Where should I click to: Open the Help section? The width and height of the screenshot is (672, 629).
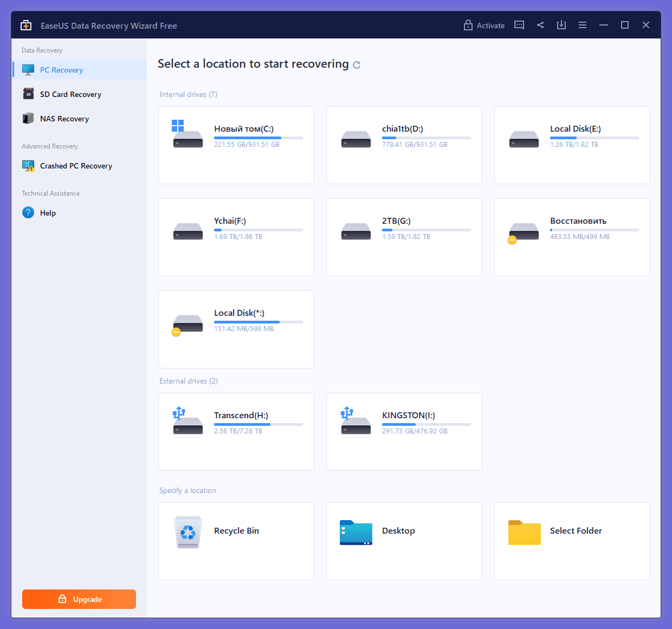[x=80, y=213]
